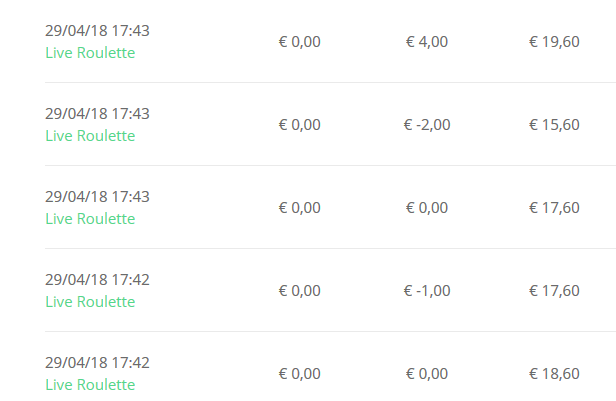The height and width of the screenshot is (401, 616).
Task: Select the € 4,00 amount
Action: tap(427, 42)
